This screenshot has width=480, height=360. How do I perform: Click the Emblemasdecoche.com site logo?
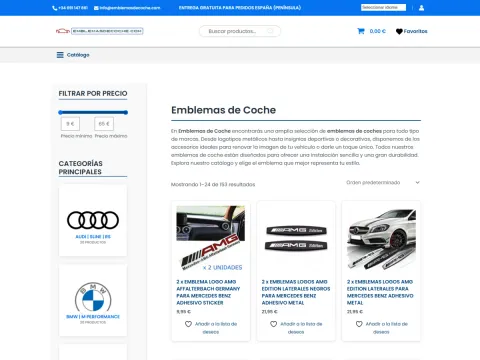[x=99, y=31]
